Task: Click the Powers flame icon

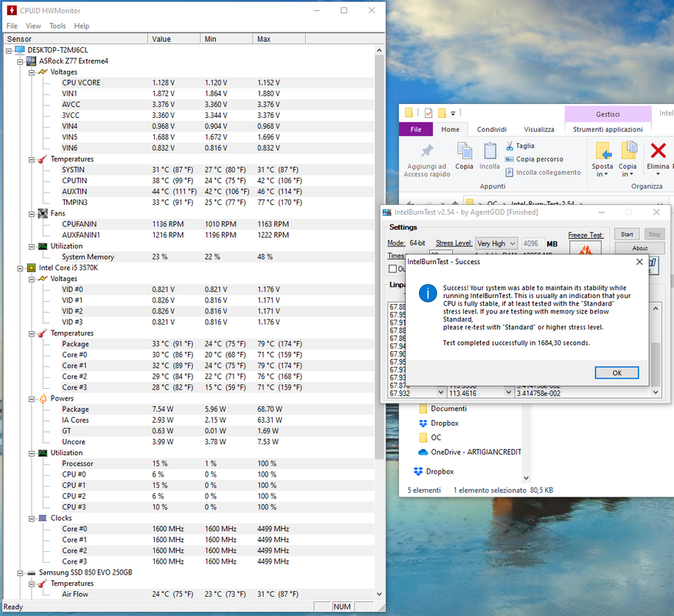Action: [42, 399]
